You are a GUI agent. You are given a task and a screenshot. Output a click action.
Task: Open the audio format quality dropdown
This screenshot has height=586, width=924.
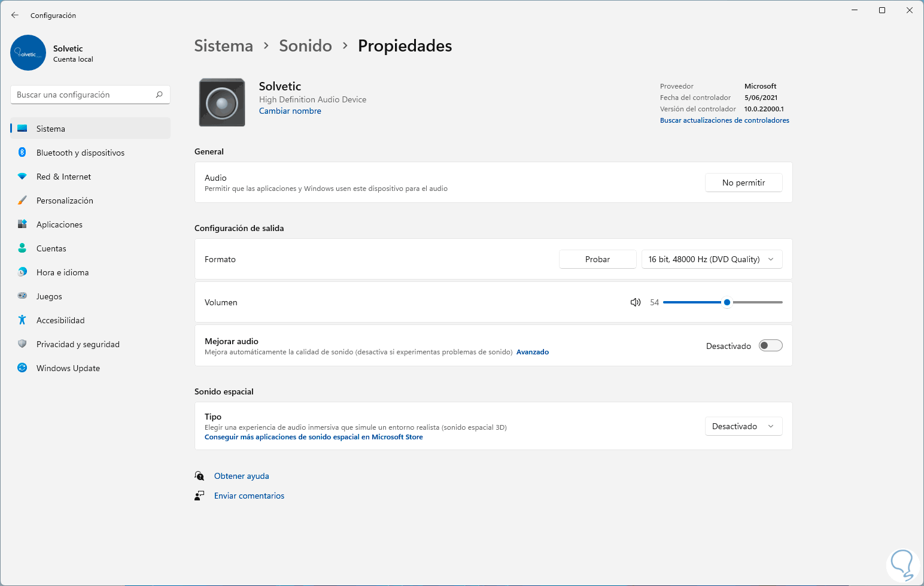pos(712,259)
